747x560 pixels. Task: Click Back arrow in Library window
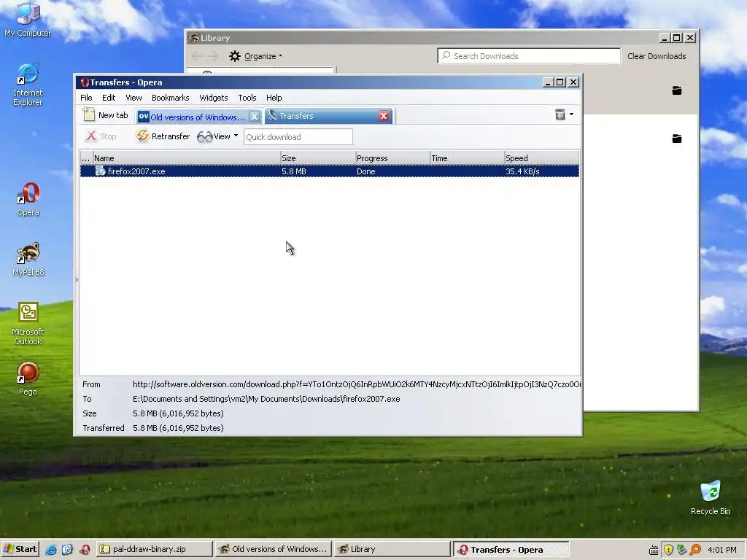click(x=197, y=56)
